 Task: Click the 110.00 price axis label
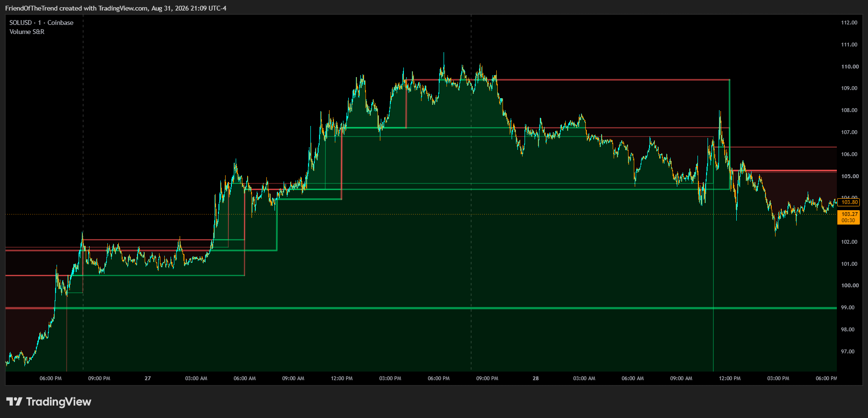(850, 67)
